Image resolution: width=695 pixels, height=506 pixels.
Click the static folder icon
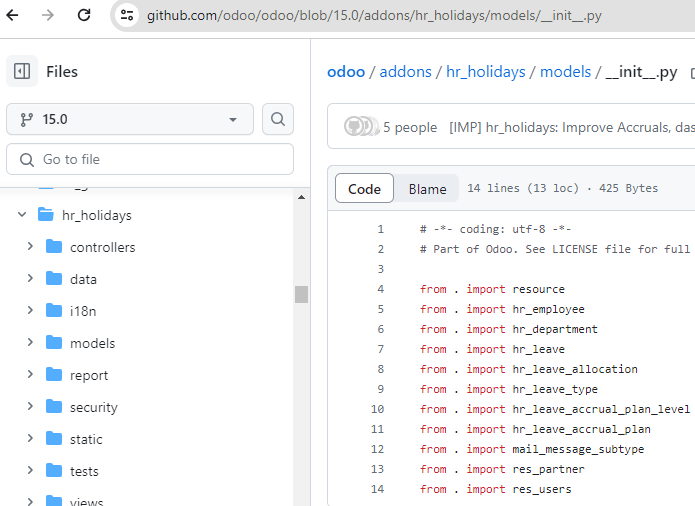tap(54, 438)
